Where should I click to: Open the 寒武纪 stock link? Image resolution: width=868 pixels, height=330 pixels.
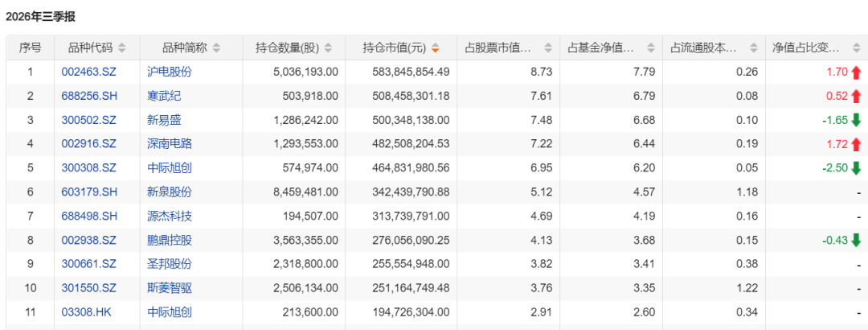click(164, 96)
